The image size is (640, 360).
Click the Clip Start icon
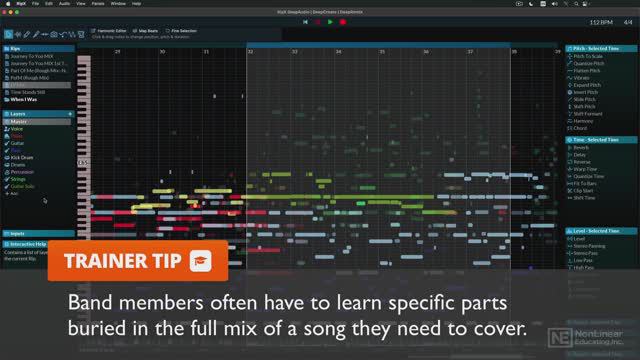570,191
